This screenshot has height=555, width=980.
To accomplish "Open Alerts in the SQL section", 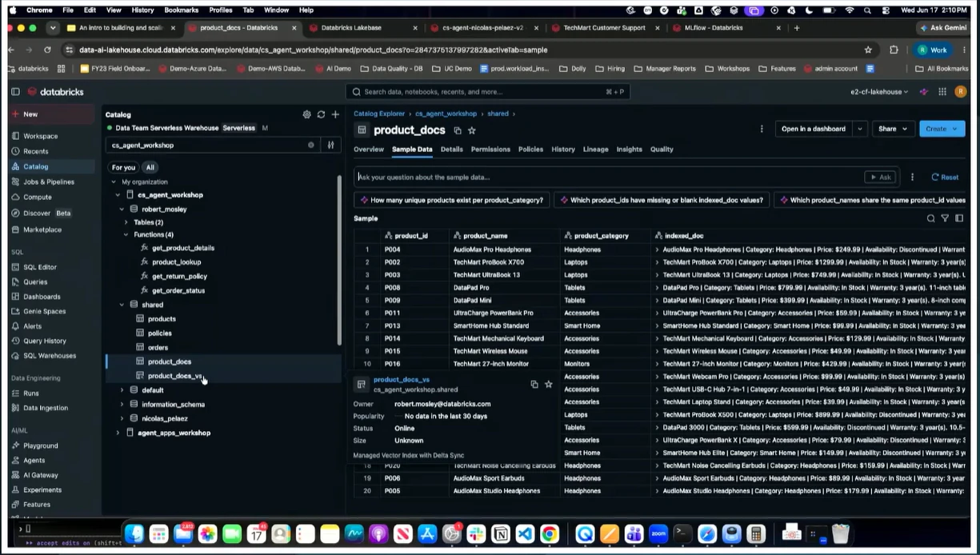I will click(33, 326).
